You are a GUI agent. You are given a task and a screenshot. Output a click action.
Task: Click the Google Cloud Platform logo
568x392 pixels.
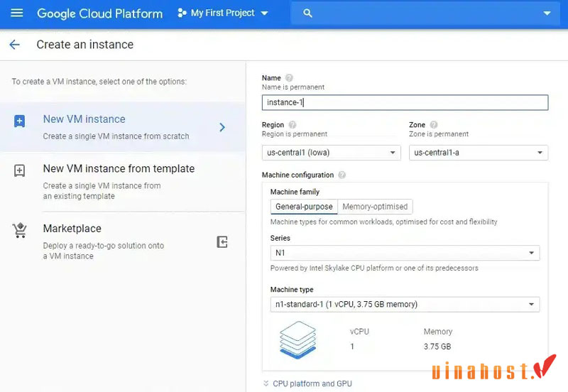99,13
